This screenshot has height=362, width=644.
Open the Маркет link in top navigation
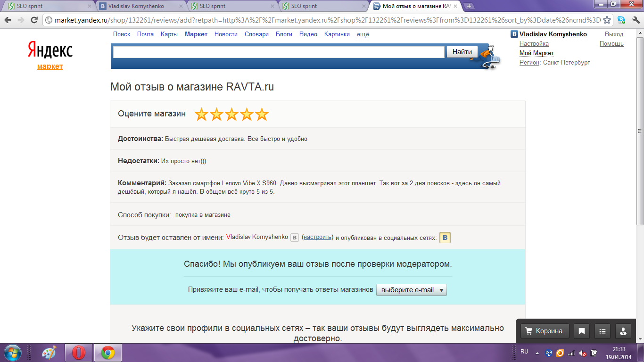coord(196,34)
